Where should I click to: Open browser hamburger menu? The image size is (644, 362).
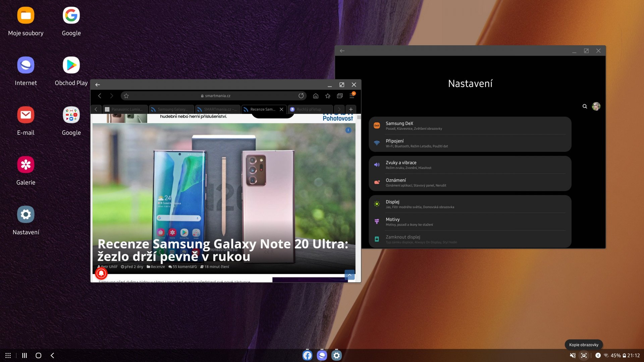coord(352,96)
